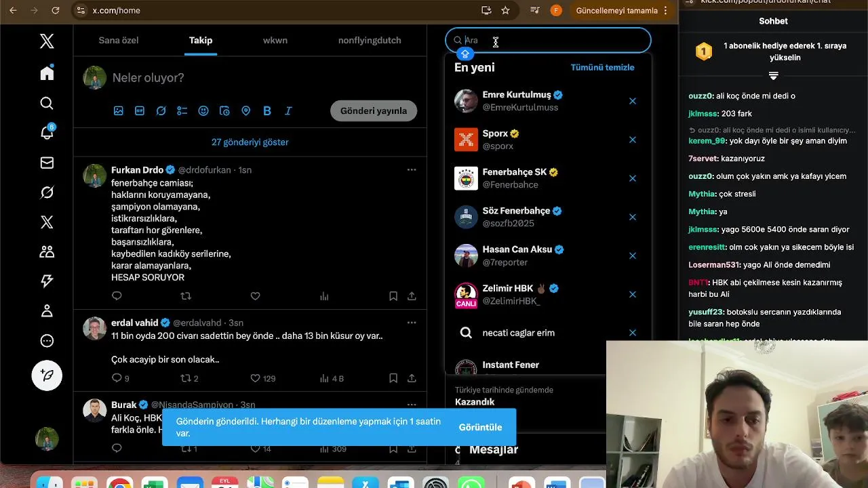Viewport: 868px width, 488px height.
Task: Switch to Sana özel tab
Action: click(x=119, y=40)
